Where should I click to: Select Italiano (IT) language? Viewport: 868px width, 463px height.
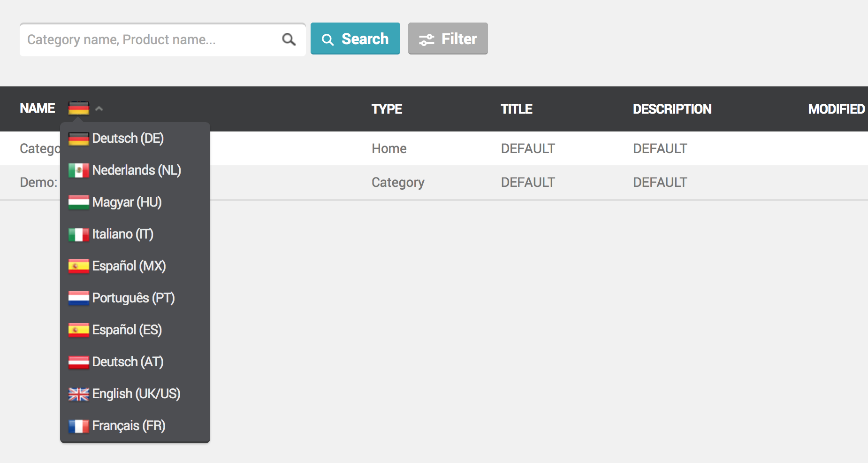pos(135,234)
